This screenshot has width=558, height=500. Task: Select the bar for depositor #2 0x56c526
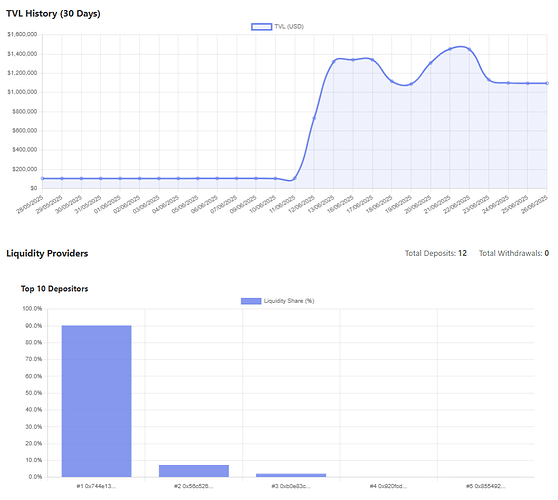tap(194, 471)
